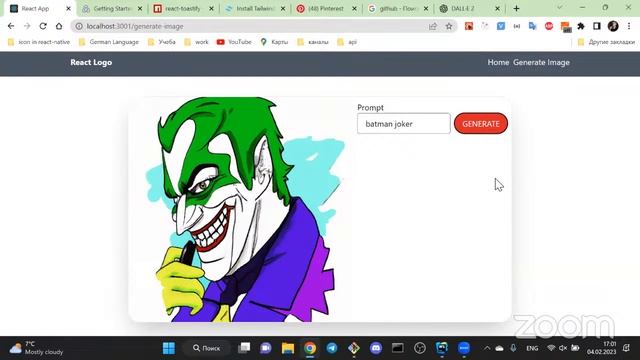View site information icon in address bar
640x360 pixels.
pos(79,26)
